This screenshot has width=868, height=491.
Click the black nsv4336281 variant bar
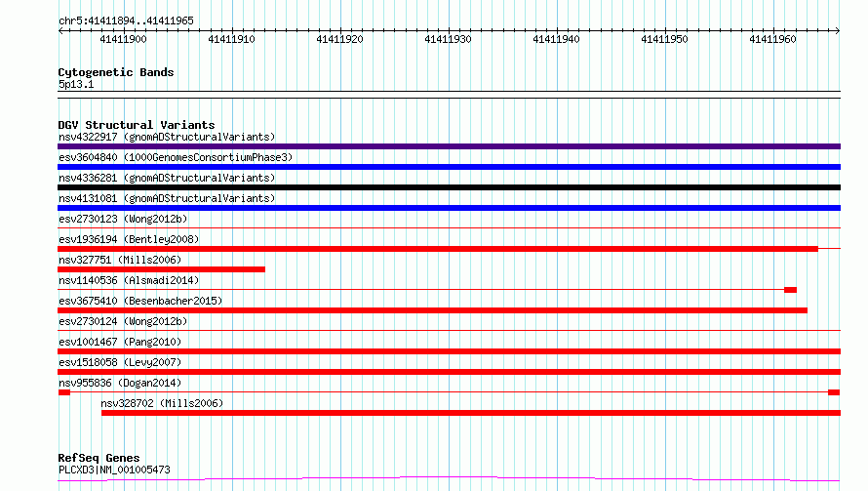tap(449, 187)
